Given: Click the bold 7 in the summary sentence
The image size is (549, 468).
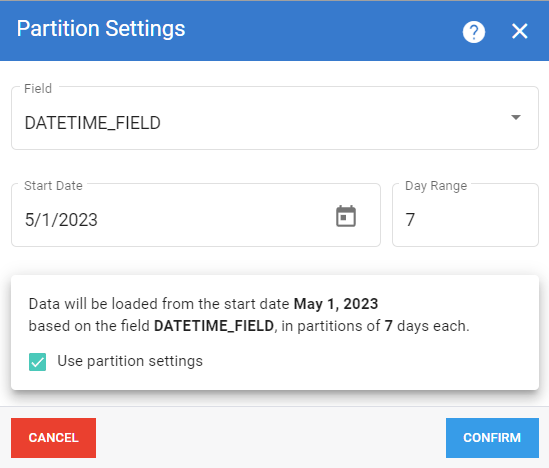Looking at the screenshot, I should [x=388, y=326].
